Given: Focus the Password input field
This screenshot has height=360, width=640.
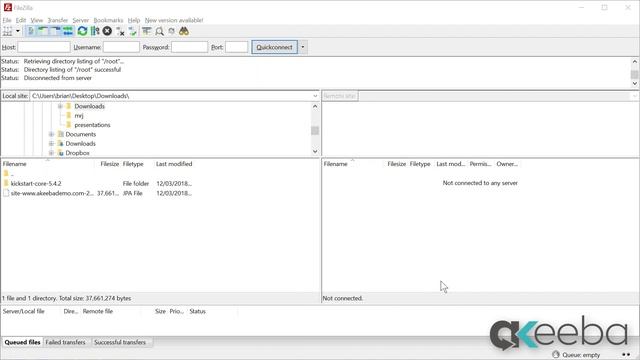Looking at the screenshot, I should pos(189,47).
